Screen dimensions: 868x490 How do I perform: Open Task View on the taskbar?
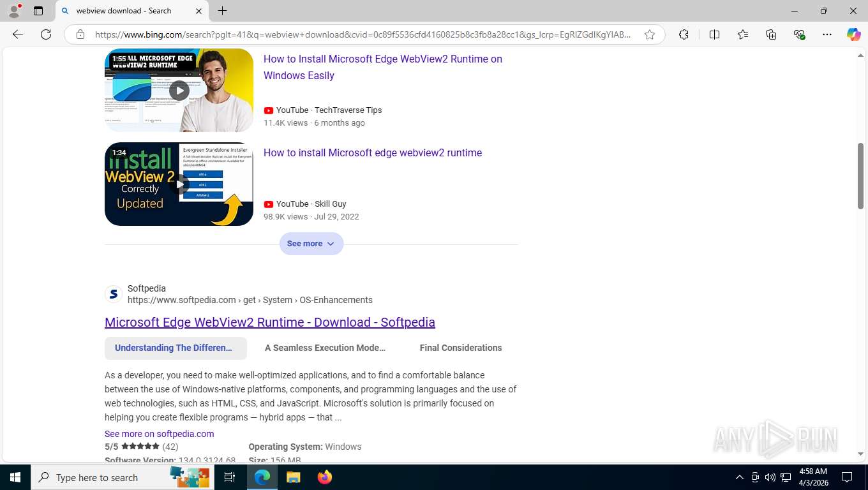pyautogui.click(x=230, y=477)
